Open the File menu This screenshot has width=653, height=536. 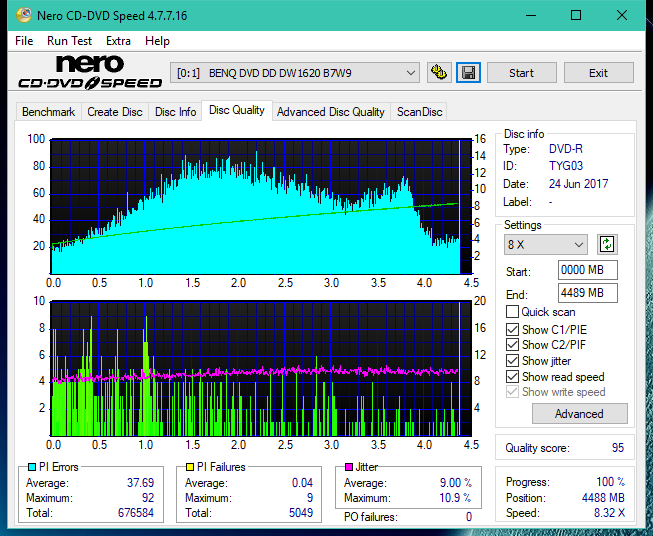pos(24,41)
